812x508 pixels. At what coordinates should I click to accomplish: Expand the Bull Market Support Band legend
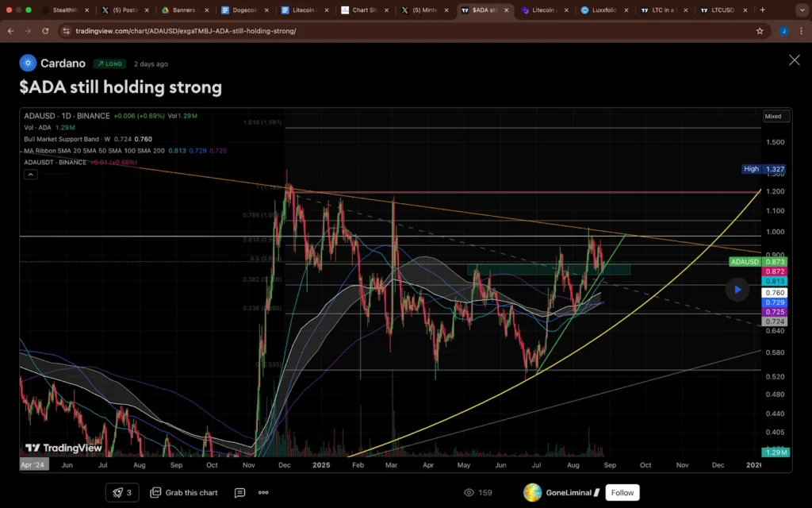pos(67,139)
